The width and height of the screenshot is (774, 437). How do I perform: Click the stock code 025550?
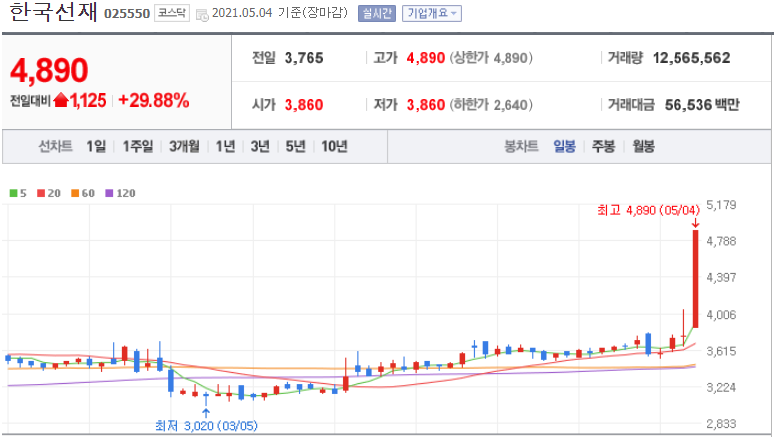tap(127, 14)
